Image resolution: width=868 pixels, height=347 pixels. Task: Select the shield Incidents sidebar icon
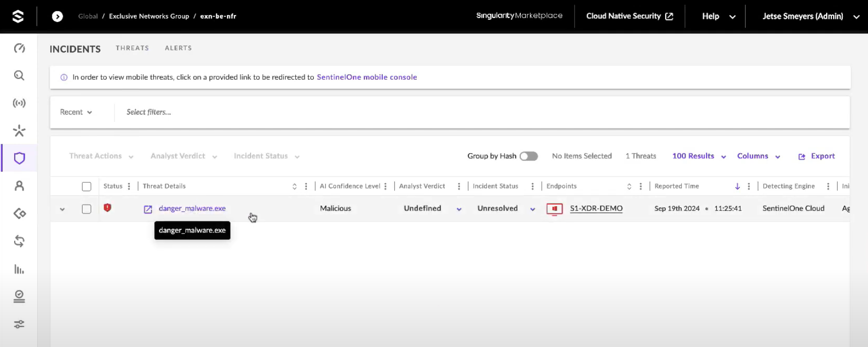(19, 158)
